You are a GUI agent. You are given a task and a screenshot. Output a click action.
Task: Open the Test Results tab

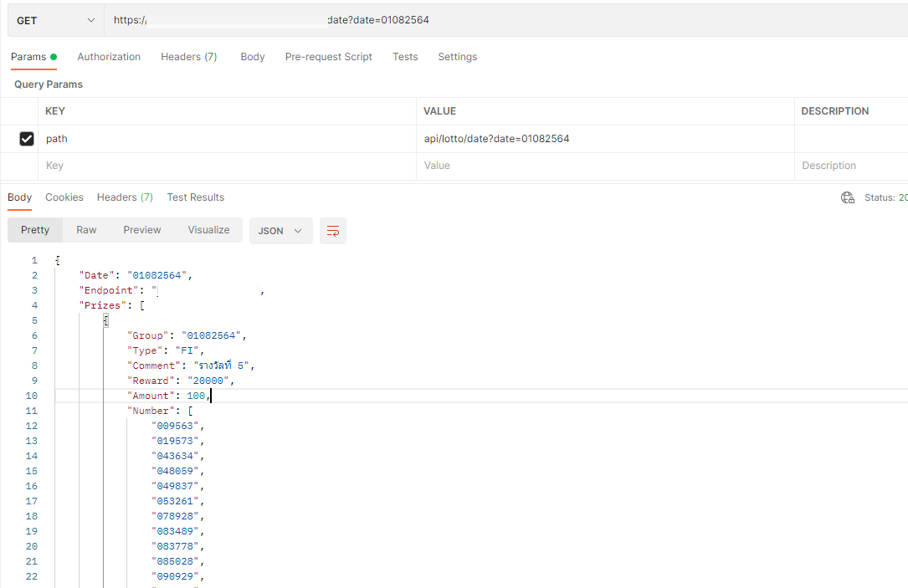(195, 197)
